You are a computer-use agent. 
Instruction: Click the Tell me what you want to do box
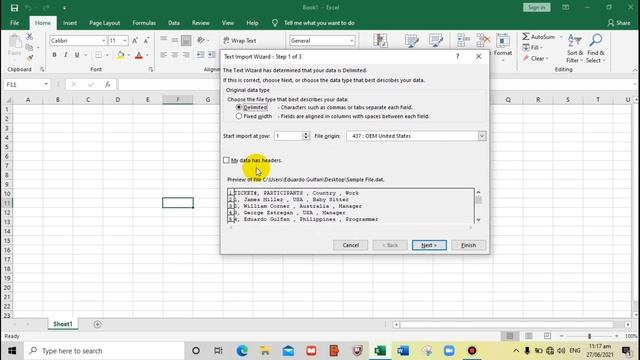click(x=319, y=23)
